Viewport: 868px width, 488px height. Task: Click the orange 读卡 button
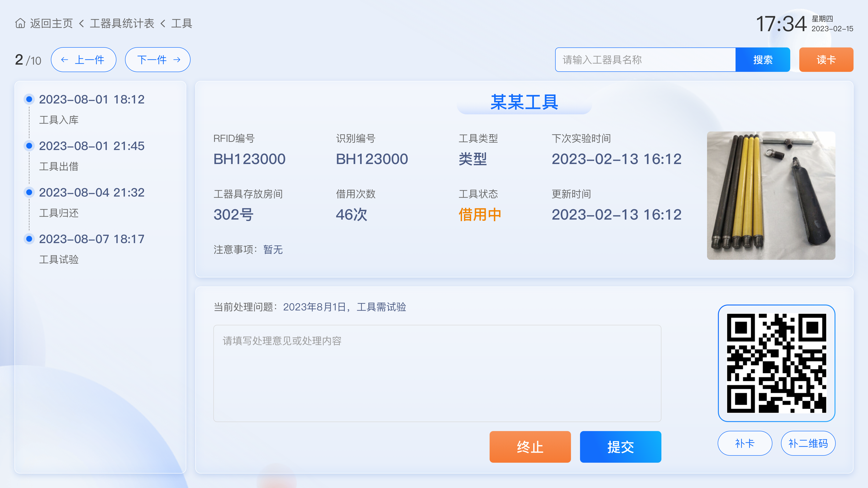826,60
